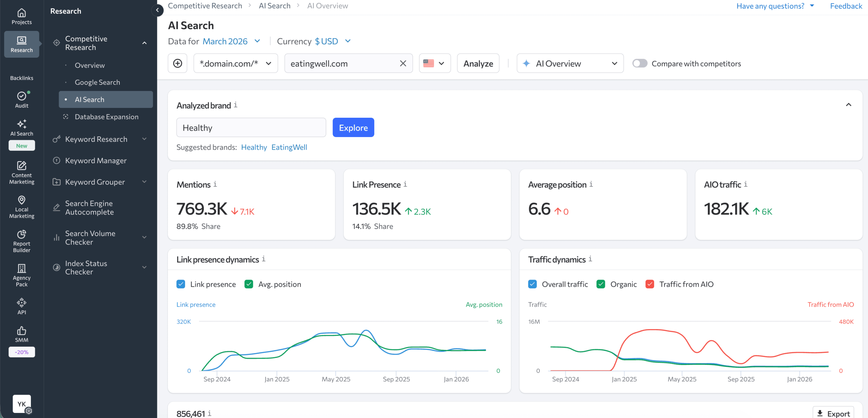868x418 pixels.
Task: Toggle Compare with competitors switch
Action: click(x=639, y=63)
